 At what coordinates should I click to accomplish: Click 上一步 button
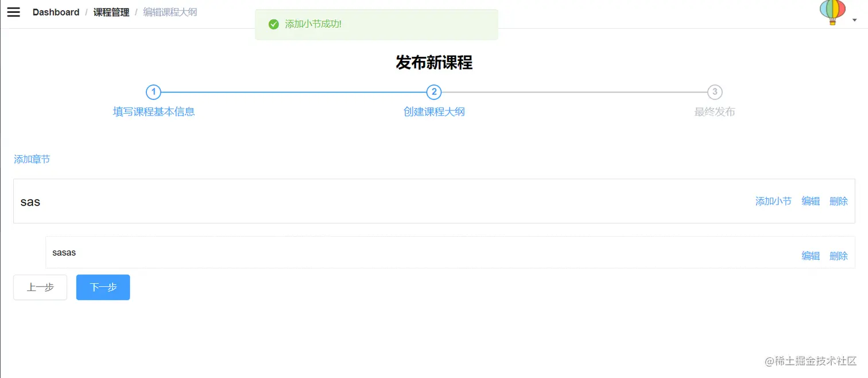[x=40, y=287]
